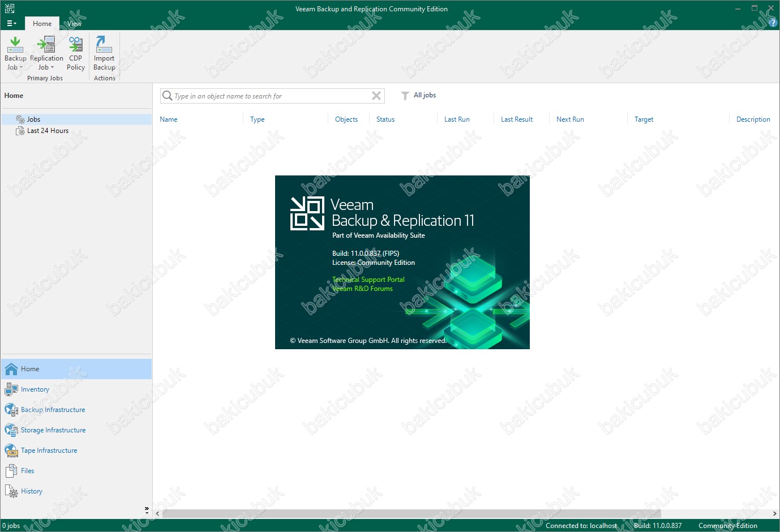Click the Inventory computers icon
The image size is (780, 532).
point(11,389)
